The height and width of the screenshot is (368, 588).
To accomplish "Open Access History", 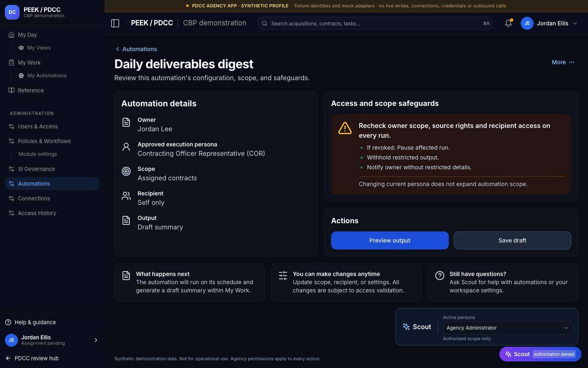I will coord(52,213).
